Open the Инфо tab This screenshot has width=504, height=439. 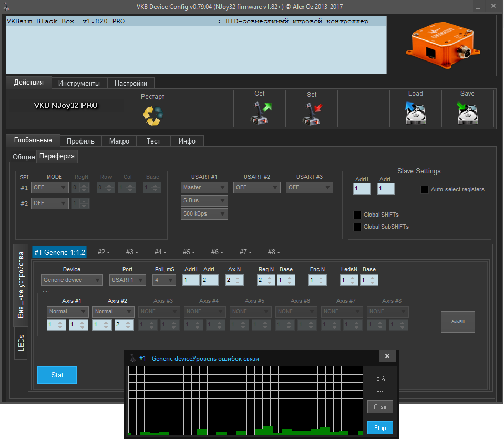187,141
